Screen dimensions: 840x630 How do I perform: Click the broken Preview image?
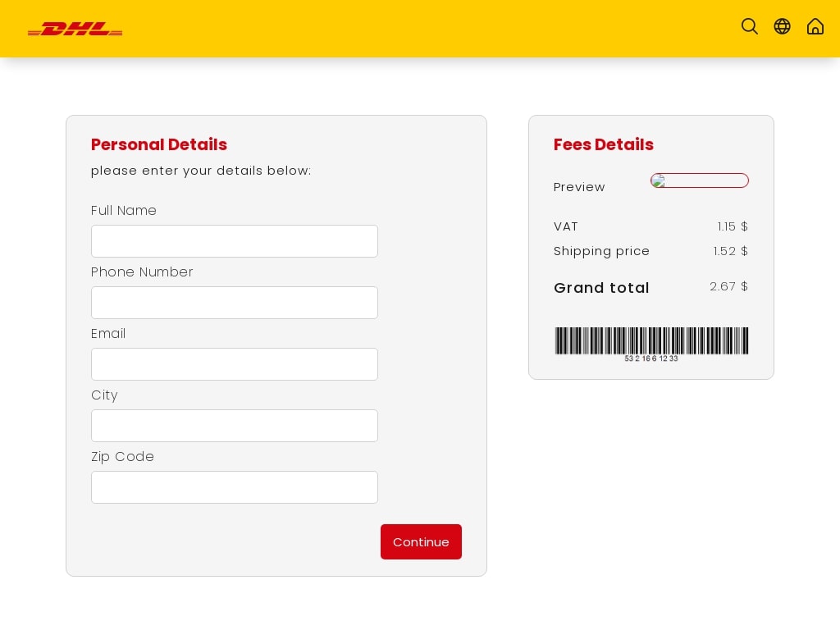pos(699,180)
